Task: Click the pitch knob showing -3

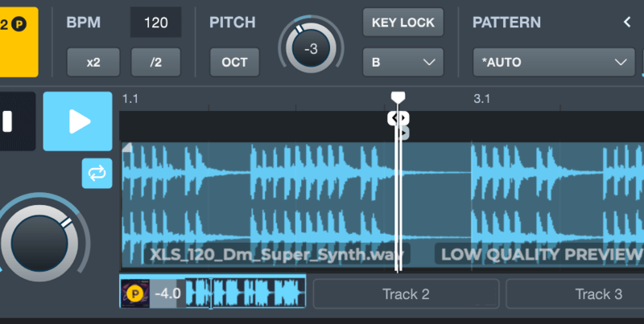Action: pos(310,49)
